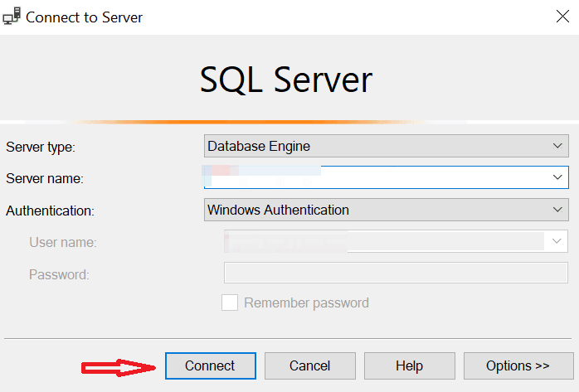Open the Authentication dropdown list
This screenshot has width=579, height=392.
(x=386, y=211)
